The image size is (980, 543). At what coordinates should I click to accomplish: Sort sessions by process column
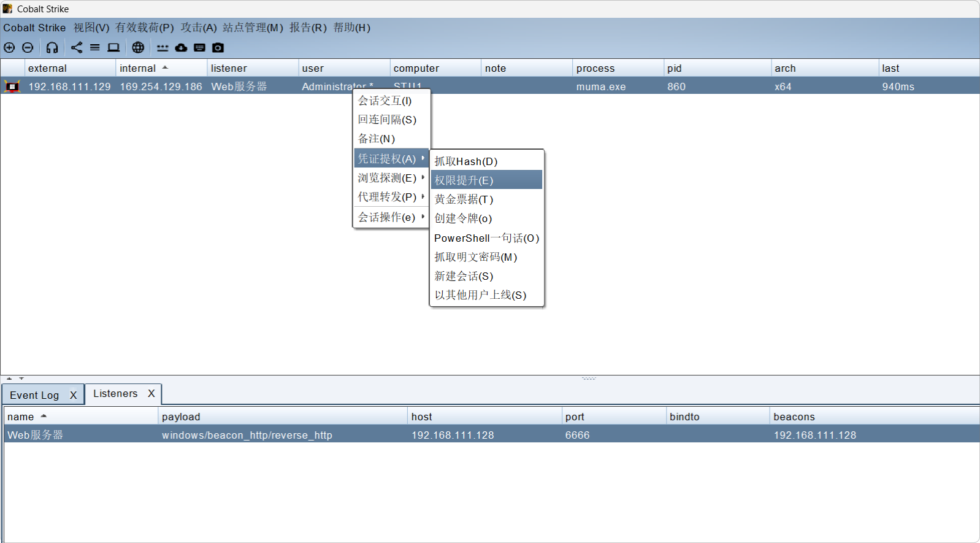[x=618, y=68]
